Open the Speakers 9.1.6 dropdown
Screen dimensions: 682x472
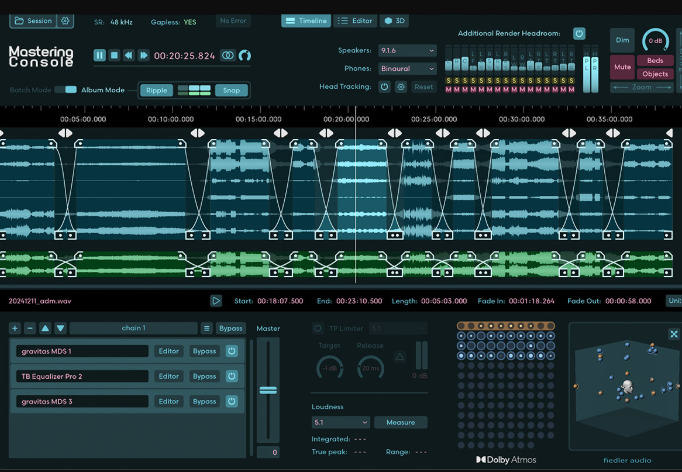pyautogui.click(x=407, y=50)
